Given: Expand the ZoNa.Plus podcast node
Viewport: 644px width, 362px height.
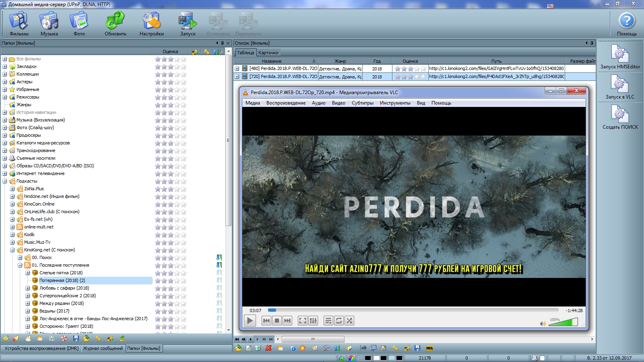Looking at the screenshot, I should 12,189.
